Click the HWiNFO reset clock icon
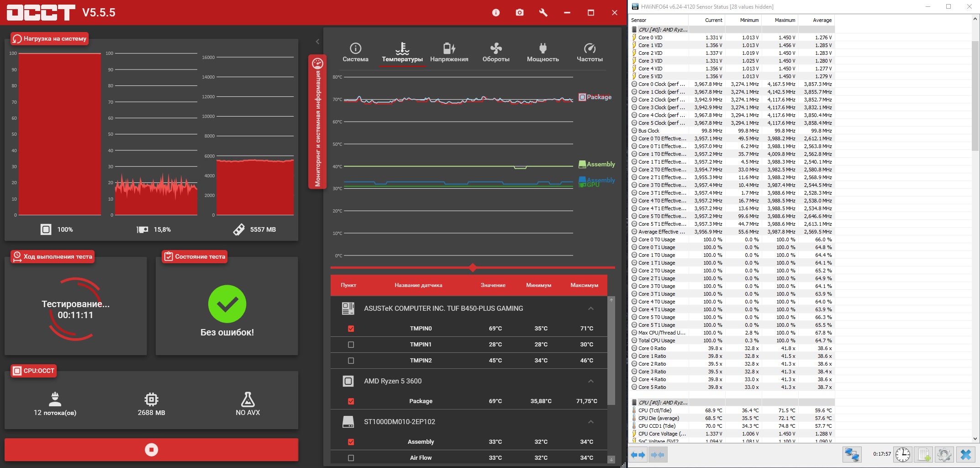 tap(902, 454)
